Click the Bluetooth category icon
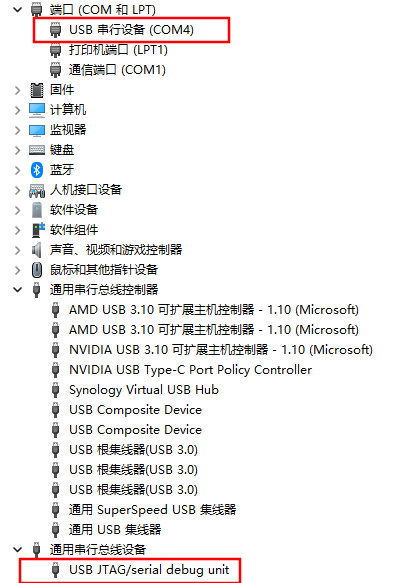This screenshot has height=583, width=402. pos(36,170)
